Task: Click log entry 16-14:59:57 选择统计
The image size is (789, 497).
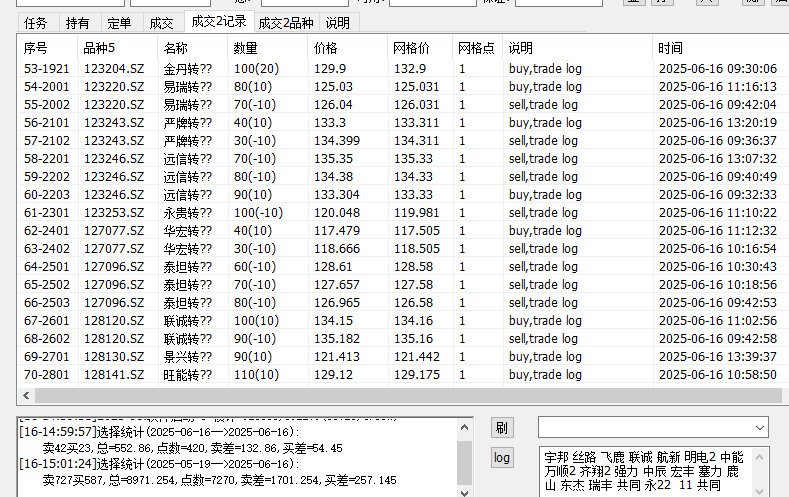Action: tap(160, 432)
